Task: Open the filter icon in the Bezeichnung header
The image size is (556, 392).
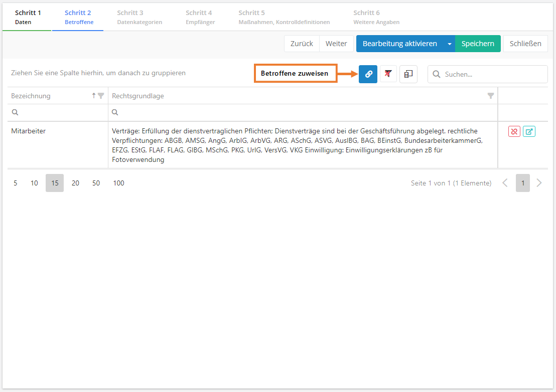Action: (x=101, y=96)
